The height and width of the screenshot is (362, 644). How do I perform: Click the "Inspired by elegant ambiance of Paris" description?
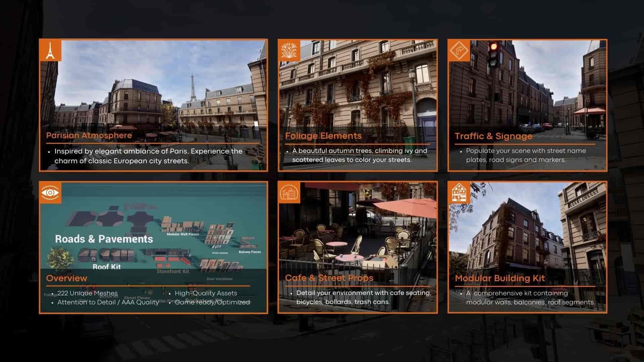[x=148, y=156]
